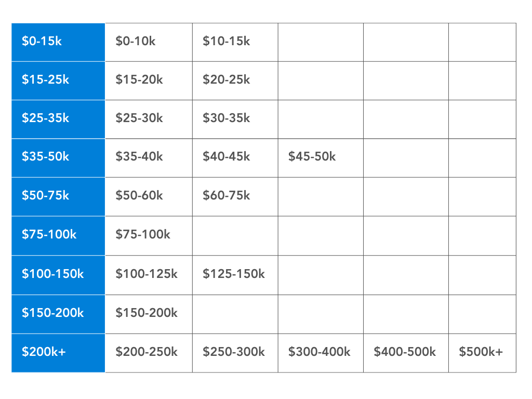Select the $75-100k blue header cell
This screenshot has width=532, height=399.
click(x=58, y=235)
